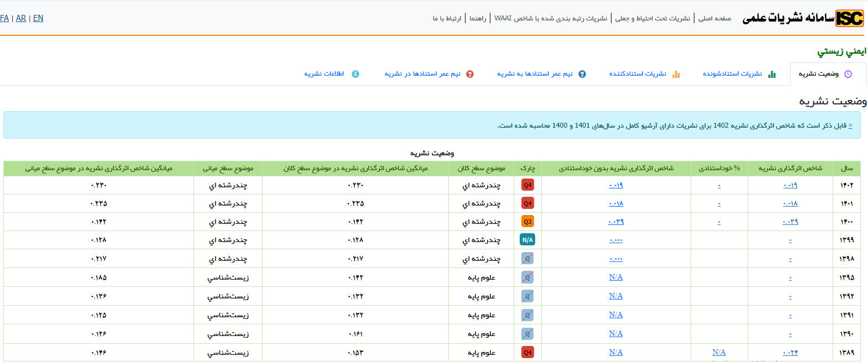Image resolution: width=868 pixels, height=362 pixels.
Task: Dismiss the blue notice with the × button
Action: tap(850, 125)
